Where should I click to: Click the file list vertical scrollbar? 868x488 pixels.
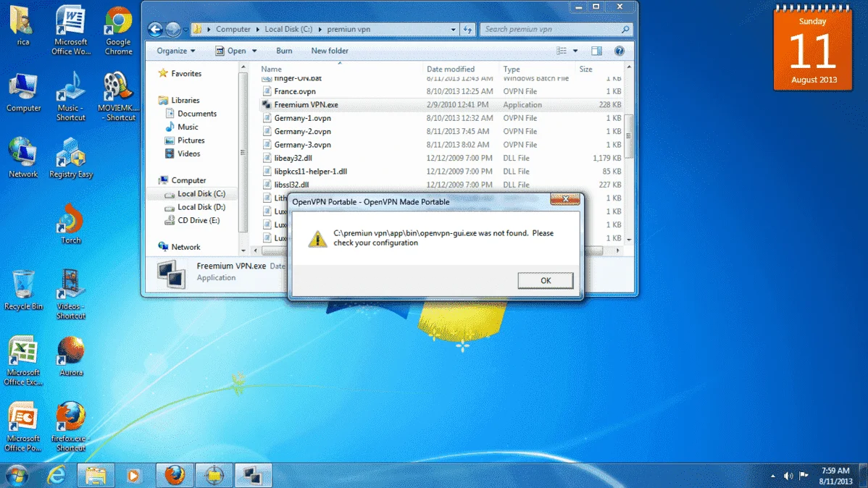[x=629, y=135]
